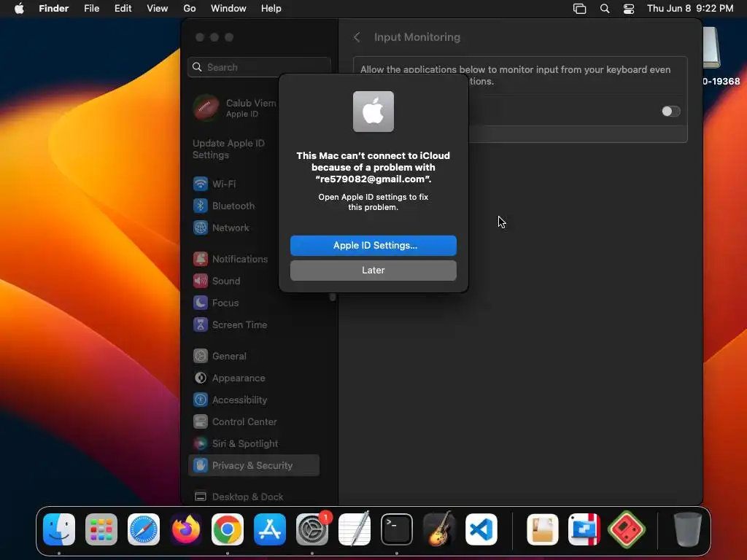747x560 pixels.
Task: Open Apple ID Settings from the dialog
Action: coord(373,245)
